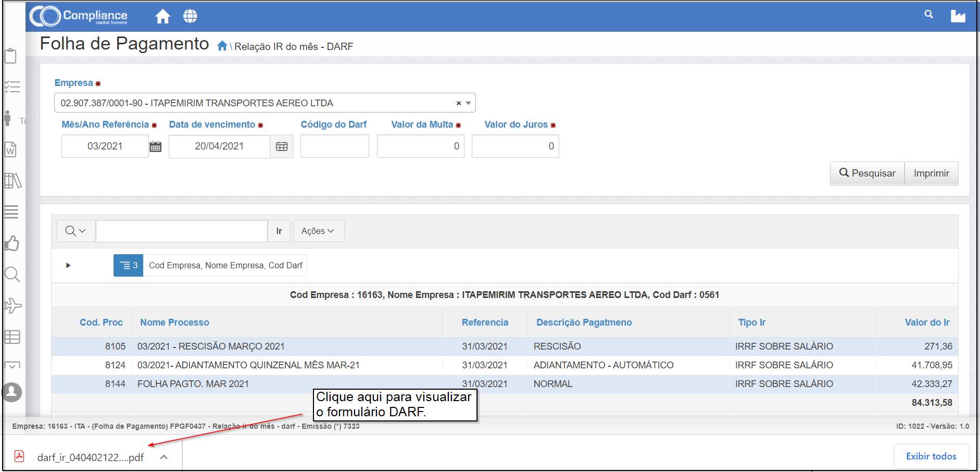Click value 41.708,95 in Valor do Ir

[932, 365]
